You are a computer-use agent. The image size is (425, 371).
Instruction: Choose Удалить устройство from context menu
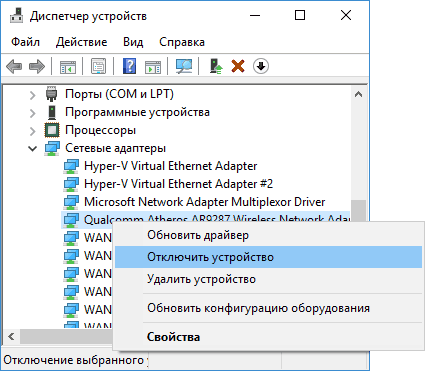tap(268, 279)
